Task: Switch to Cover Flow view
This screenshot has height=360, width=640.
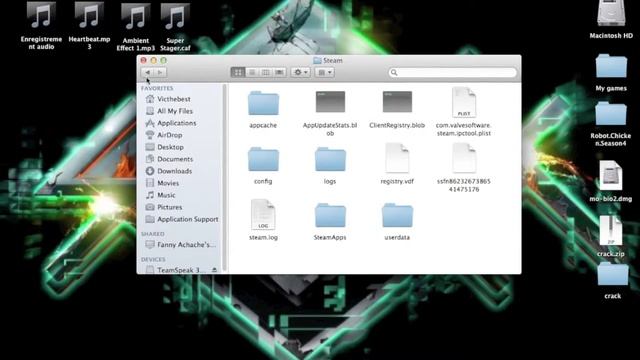Action: tap(280, 72)
